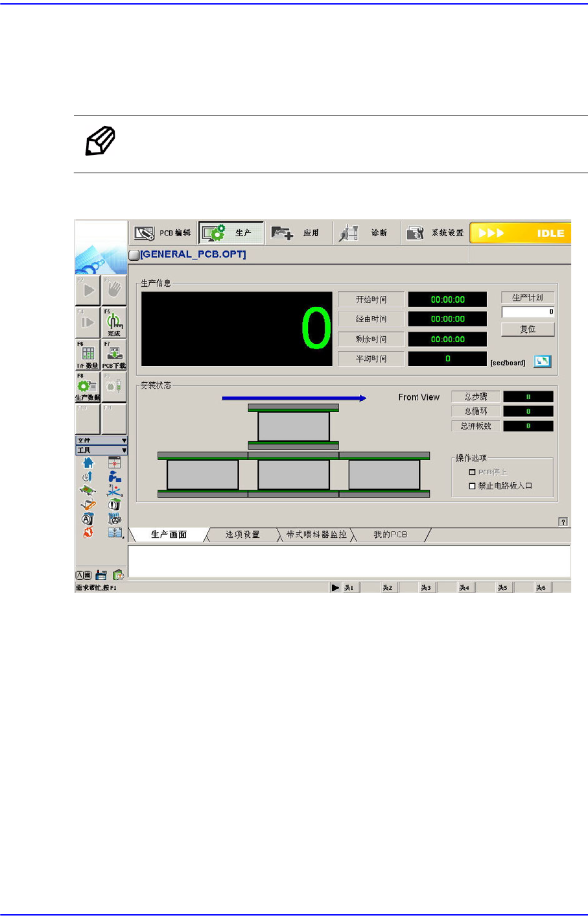Viewport: 588px width, 922px height.
Task: Click the blue up-arrow spiral tool icon
Action: click(88, 477)
